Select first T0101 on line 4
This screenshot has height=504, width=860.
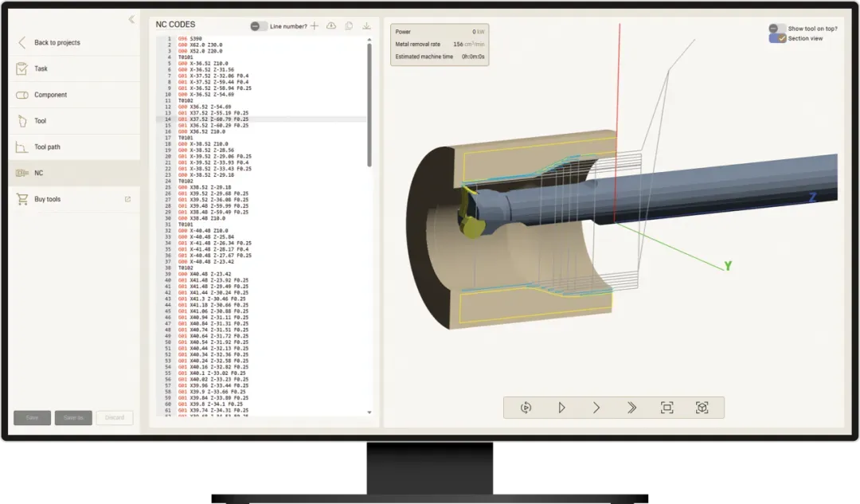pyautogui.click(x=186, y=57)
